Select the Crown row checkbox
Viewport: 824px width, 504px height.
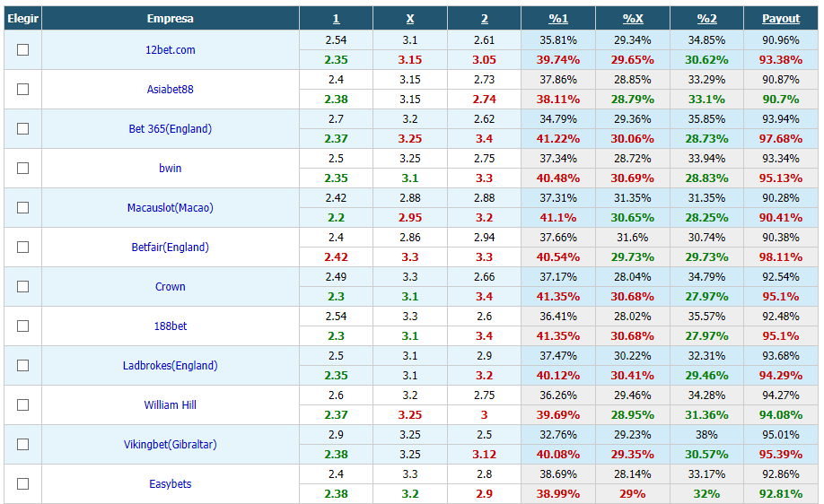[22, 287]
